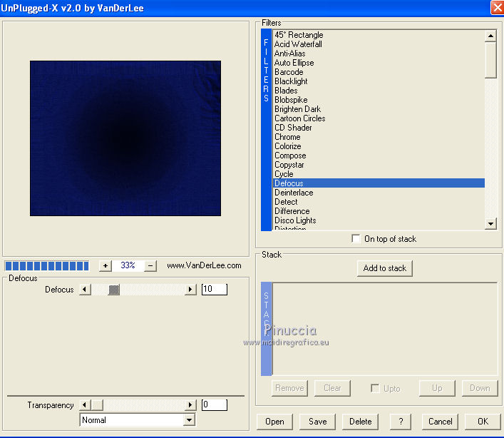This screenshot has width=504, height=438.
Task: Click the Defocus slider thumb
Action: 114,290
